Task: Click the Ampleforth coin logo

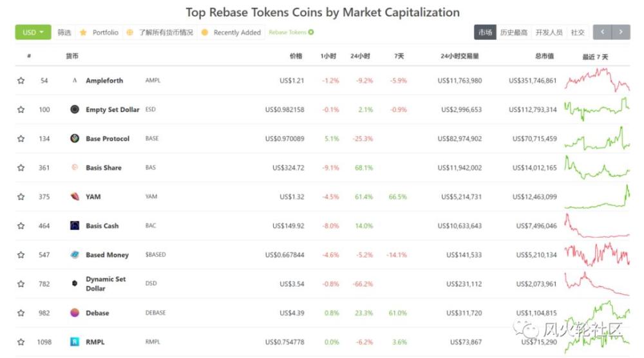Action: (x=75, y=80)
